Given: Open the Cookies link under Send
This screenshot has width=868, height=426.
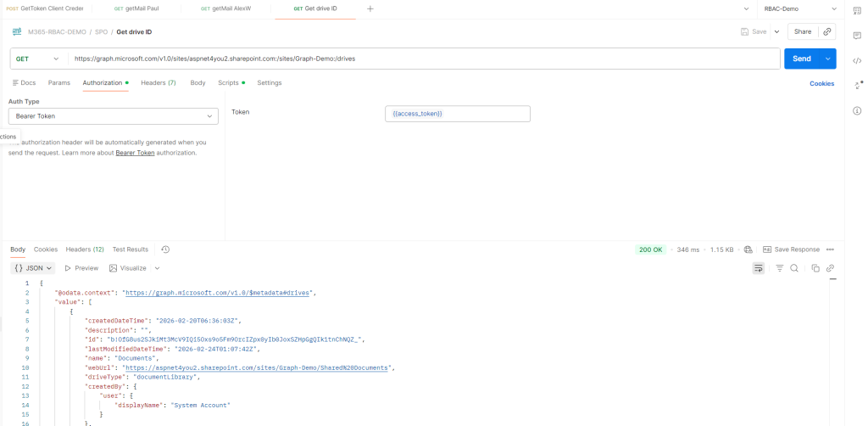Looking at the screenshot, I should coord(821,83).
